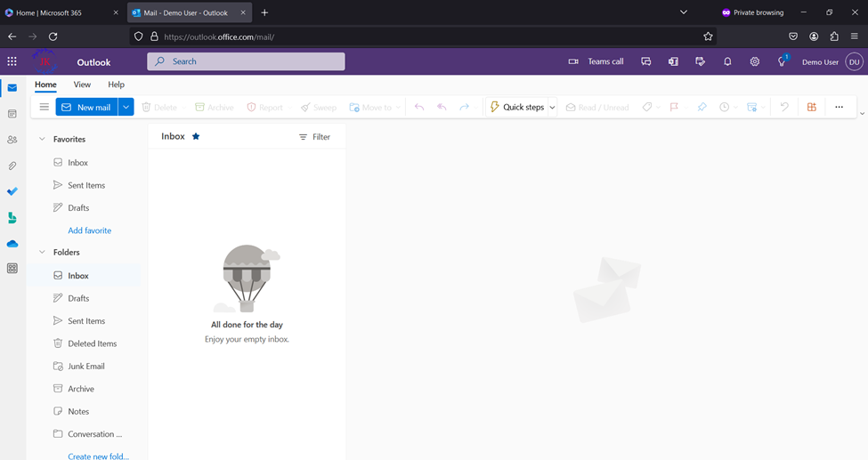Click Create new folder link
Screen dimensions: 868x460
click(x=99, y=456)
